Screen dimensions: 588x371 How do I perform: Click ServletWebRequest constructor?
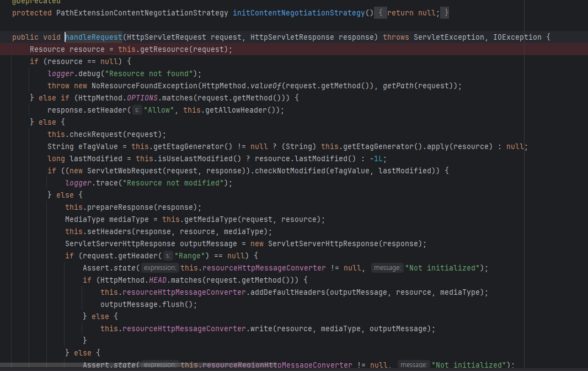(x=125, y=171)
